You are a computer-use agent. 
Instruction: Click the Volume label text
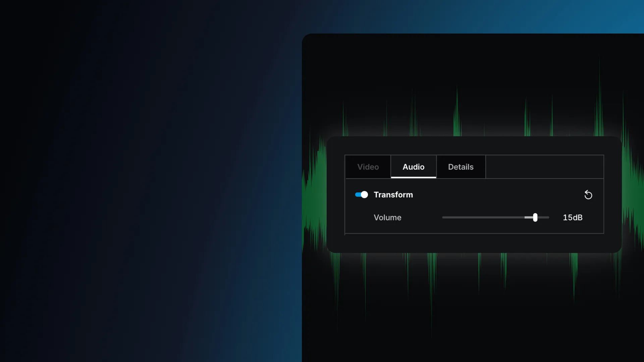point(387,218)
